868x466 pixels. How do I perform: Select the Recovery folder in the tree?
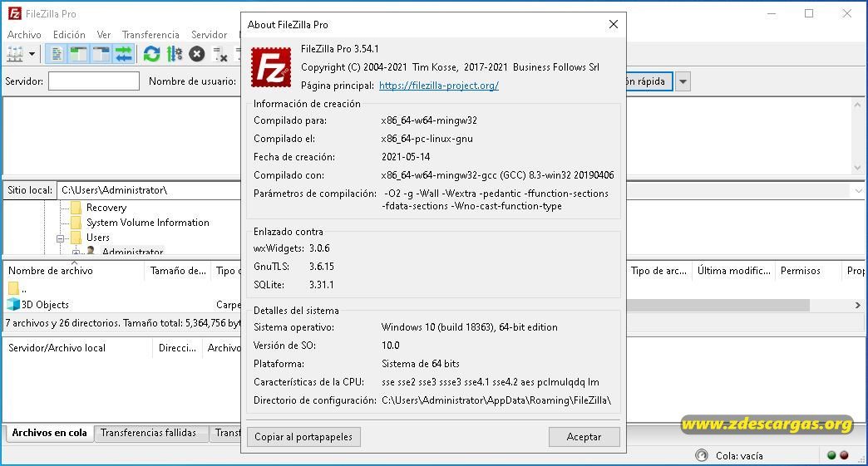[x=106, y=208]
